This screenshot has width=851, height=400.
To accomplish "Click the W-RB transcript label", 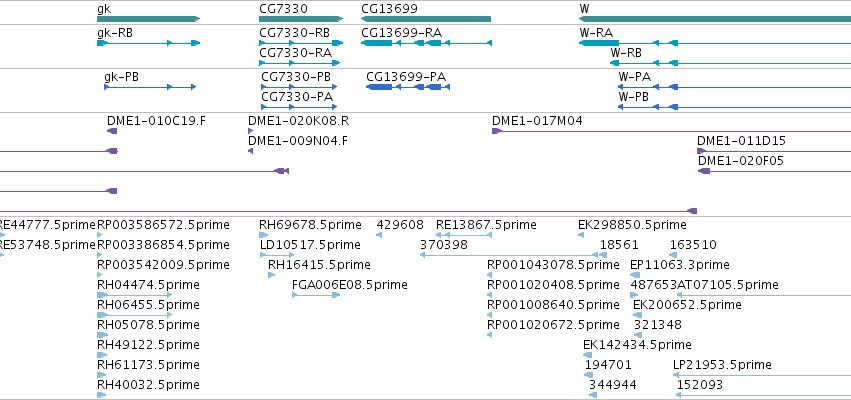I will (626, 53).
